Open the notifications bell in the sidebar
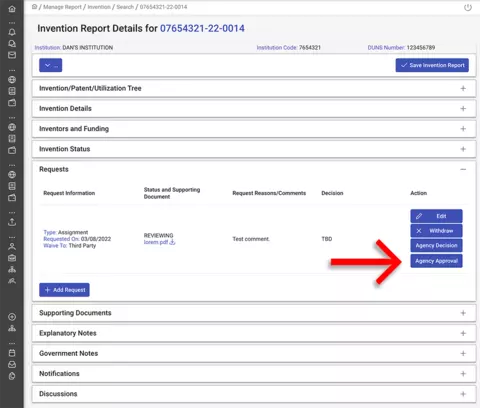480x408 pixels. 12,32
